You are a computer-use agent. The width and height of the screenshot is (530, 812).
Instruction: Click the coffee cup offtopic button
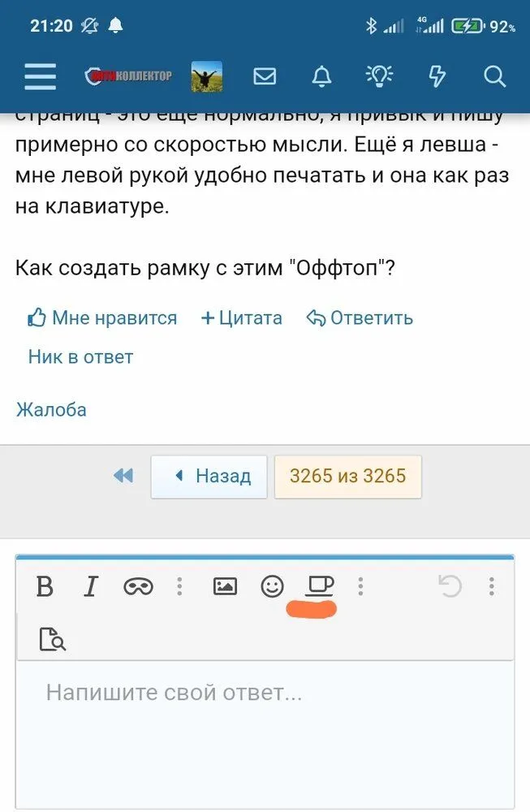(x=318, y=585)
